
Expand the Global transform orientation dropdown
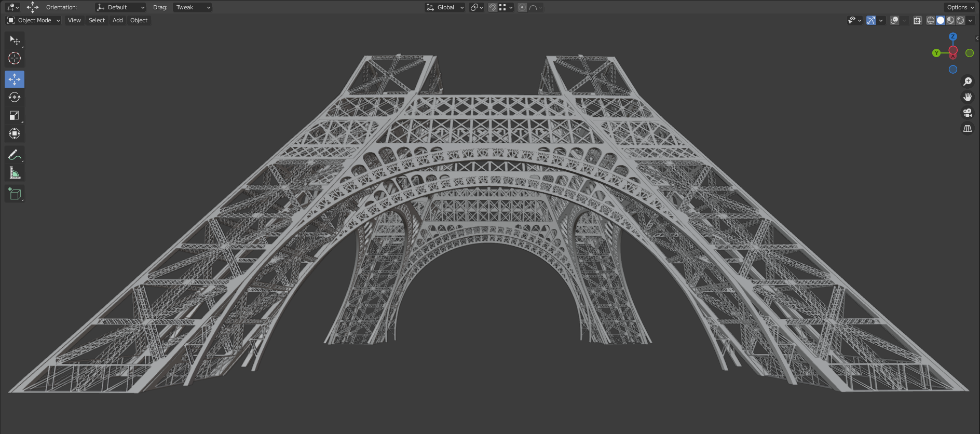click(x=445, y=7)
